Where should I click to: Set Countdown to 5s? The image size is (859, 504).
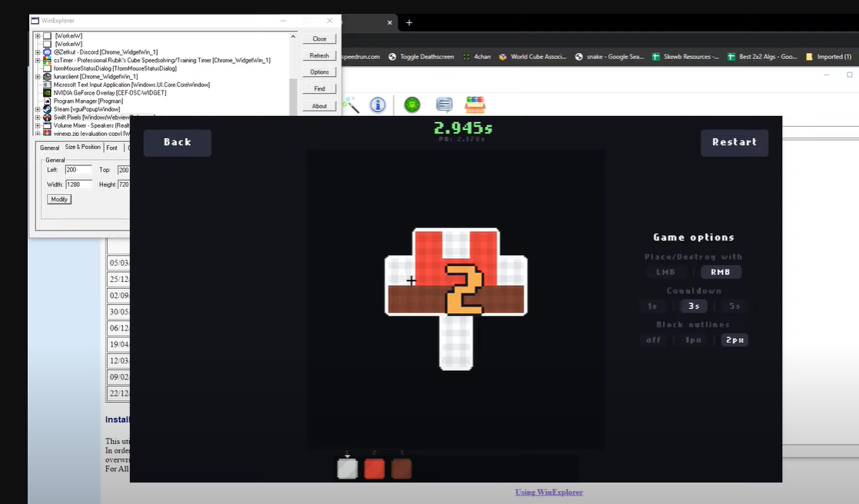tap(734, 306)
